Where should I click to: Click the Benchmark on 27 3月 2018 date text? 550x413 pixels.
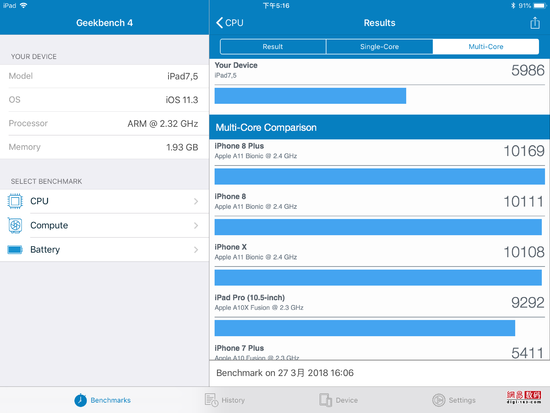tap(285, 373)
